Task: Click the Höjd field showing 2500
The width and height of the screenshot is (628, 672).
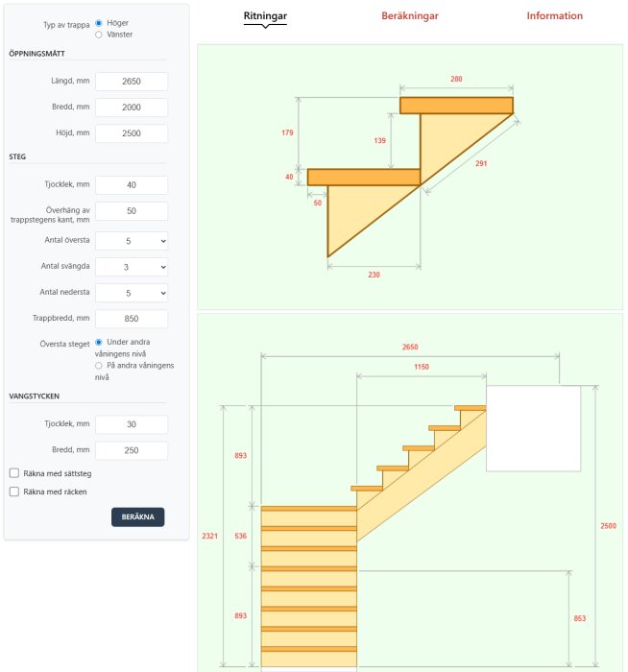Action: [x=132, y=133]
